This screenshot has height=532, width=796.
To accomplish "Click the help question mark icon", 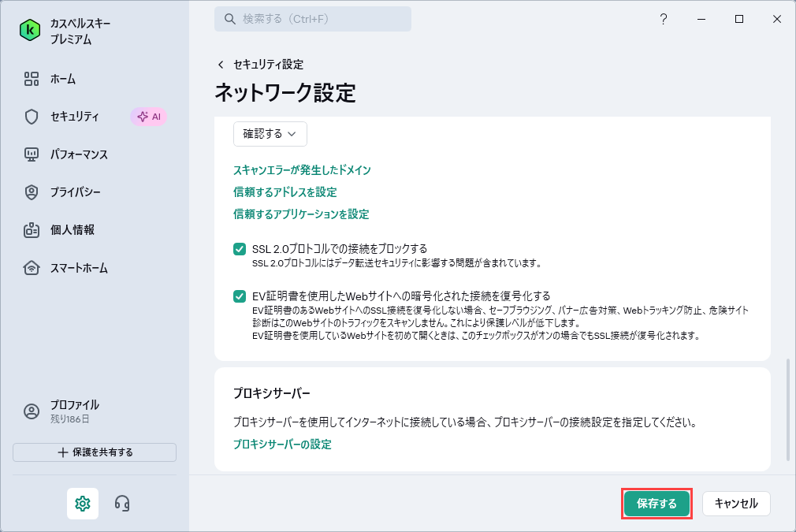I will tap(664, 19).
